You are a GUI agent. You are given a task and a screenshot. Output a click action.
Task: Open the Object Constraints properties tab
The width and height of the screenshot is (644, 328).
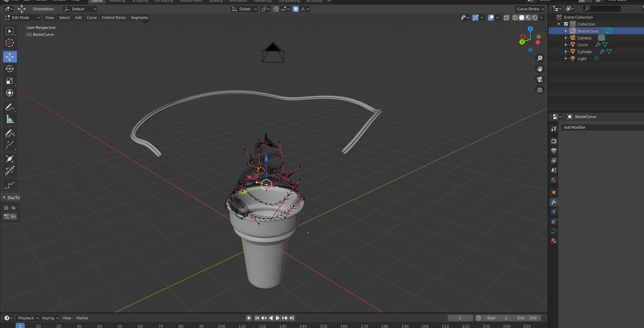click(x=554, y=221)
